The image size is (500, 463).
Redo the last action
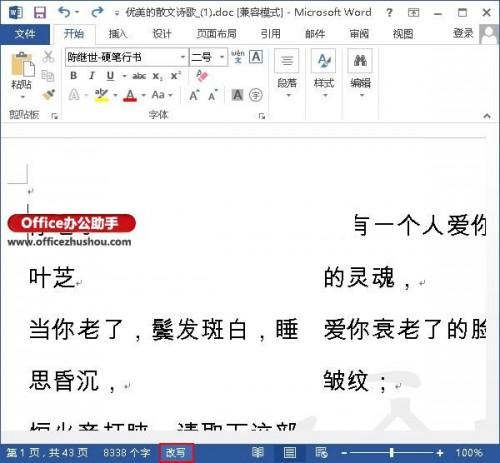point(97,12)
